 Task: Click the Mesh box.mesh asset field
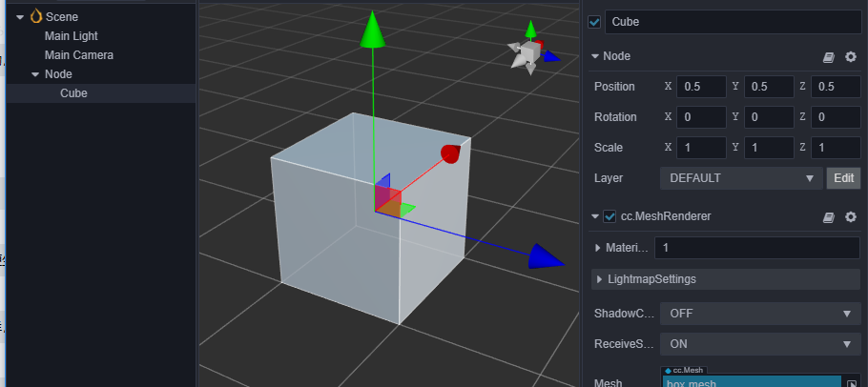[752, 382]
